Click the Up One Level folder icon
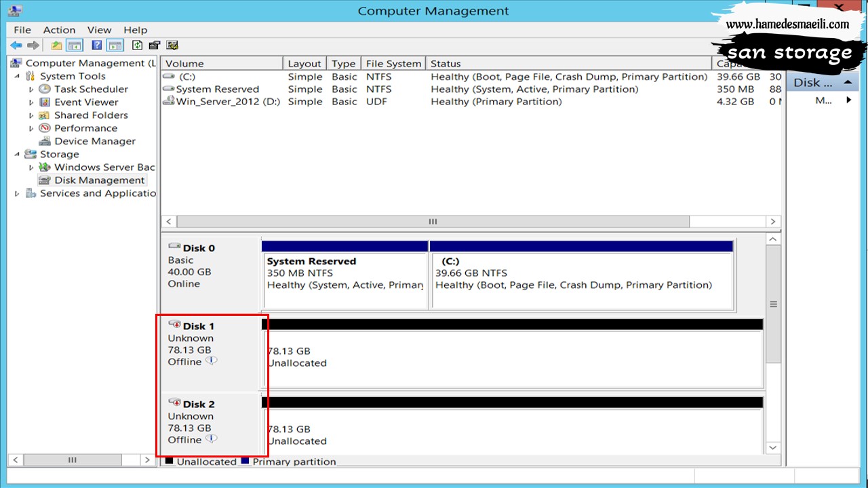 [57, 45]
